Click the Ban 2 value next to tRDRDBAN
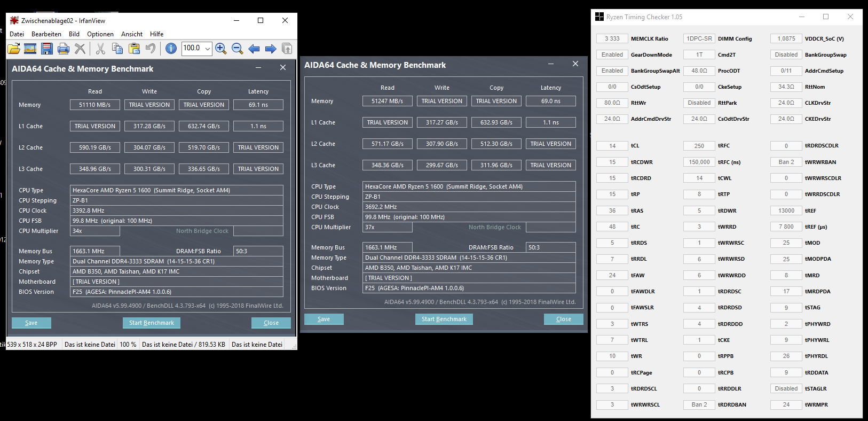 coord(699,404)
